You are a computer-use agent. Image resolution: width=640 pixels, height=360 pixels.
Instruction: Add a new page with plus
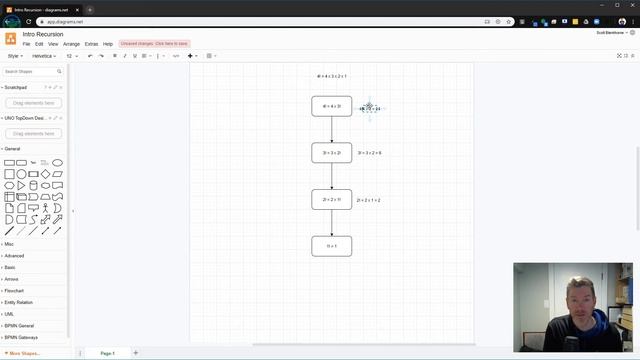coord(136,353)
